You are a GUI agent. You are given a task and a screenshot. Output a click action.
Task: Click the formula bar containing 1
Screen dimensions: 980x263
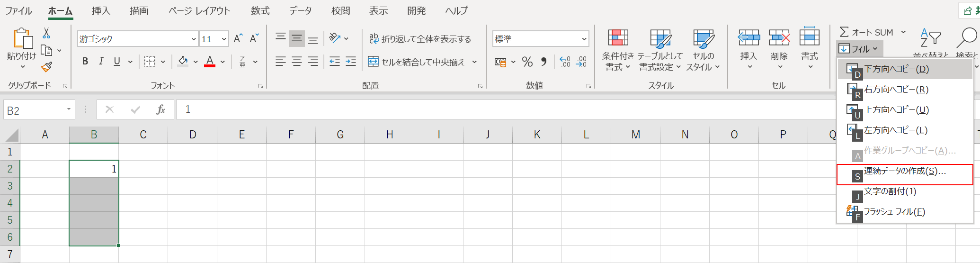point(507,109)
